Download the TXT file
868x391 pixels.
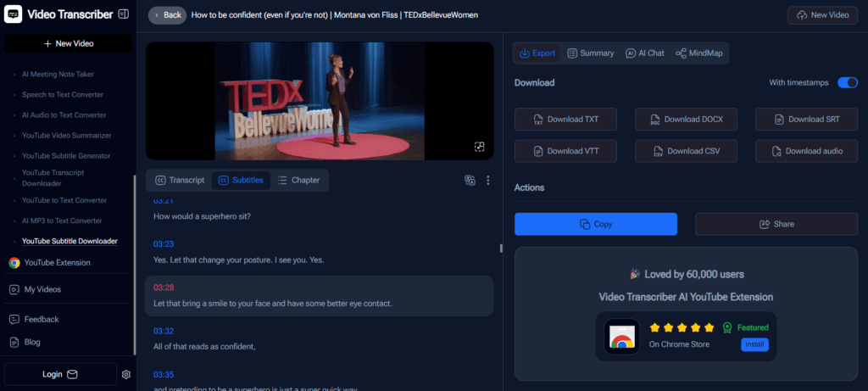pos(565,119)
